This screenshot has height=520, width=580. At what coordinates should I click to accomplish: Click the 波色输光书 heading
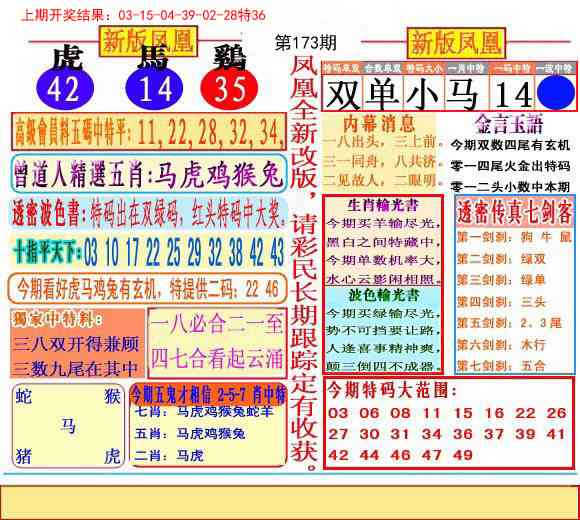point(384,295)
